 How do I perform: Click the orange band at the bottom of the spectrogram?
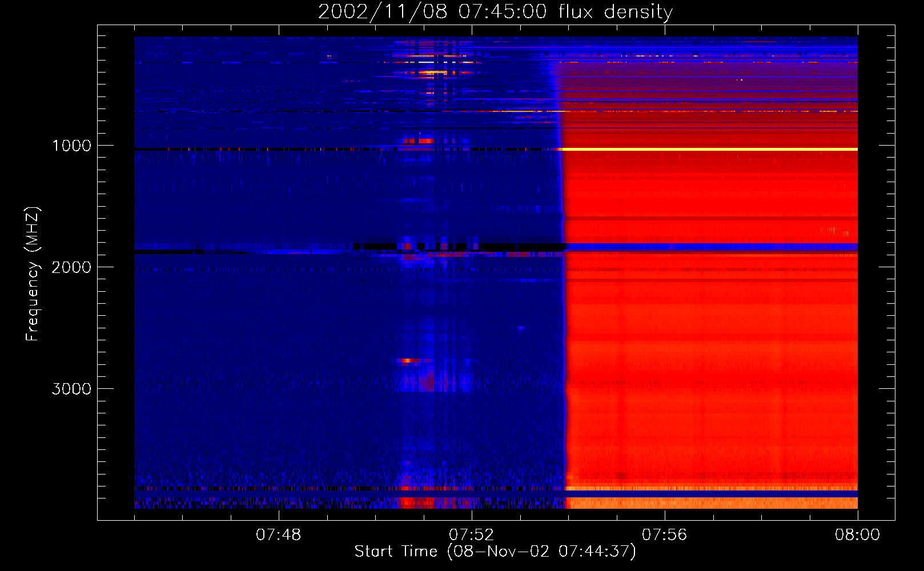pos(711,502)
